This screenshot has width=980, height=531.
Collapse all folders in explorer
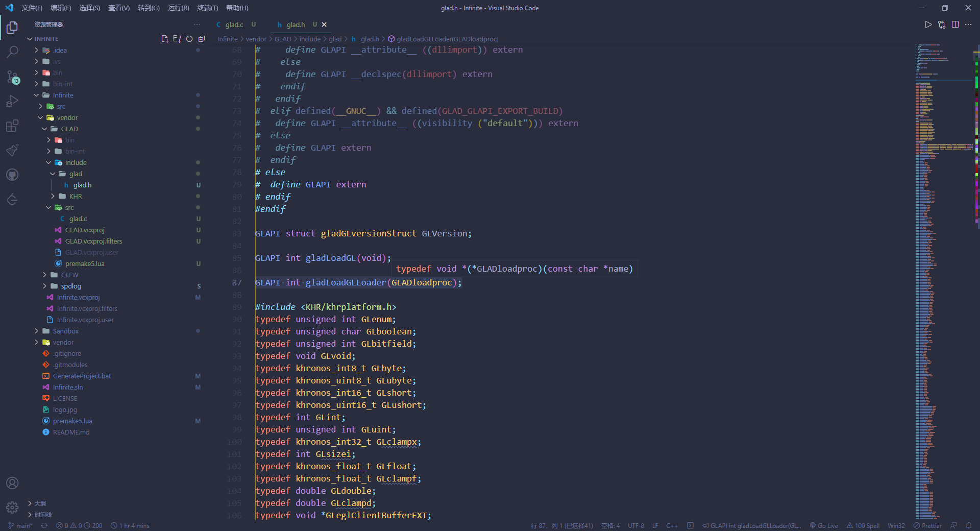click(x=202, y=39)
